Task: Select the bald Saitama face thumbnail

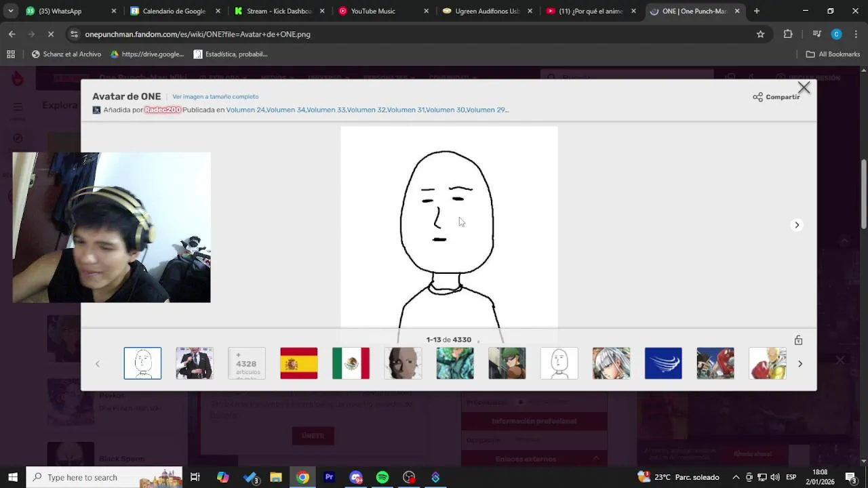Action: (403, 363)
